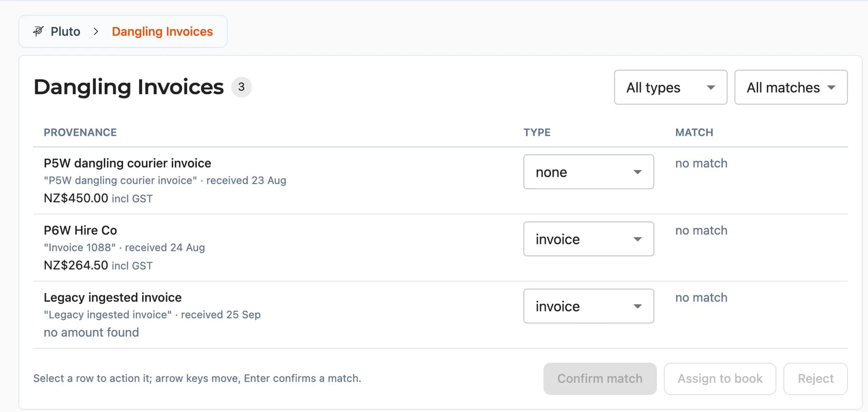868x412 pixels.
Task: Click 'no match' in the Legacy ingested row
Action: 701,297
